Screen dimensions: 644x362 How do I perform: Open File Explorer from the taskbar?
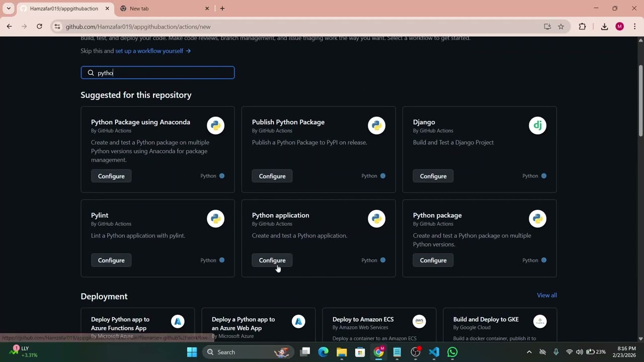[342, 352]
